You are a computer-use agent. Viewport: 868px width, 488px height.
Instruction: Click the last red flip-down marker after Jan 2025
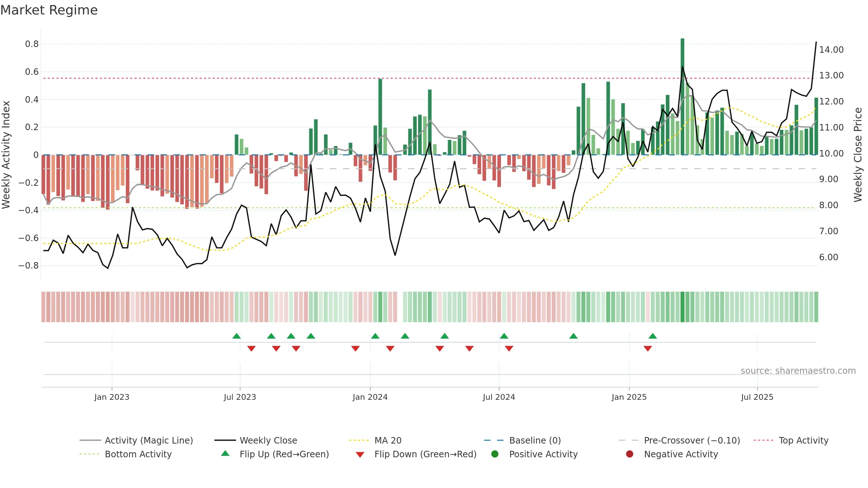coord(648,348)
